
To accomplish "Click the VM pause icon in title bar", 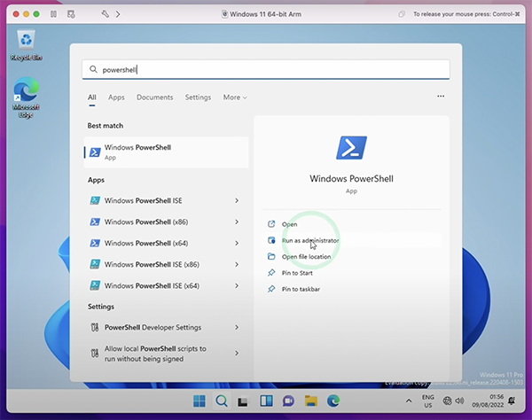I will (53, 14).
